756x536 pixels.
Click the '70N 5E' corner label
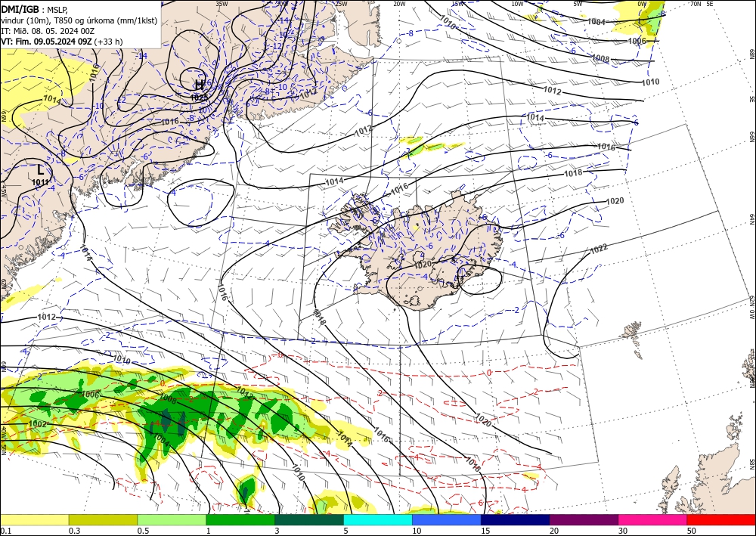point(702,4)
